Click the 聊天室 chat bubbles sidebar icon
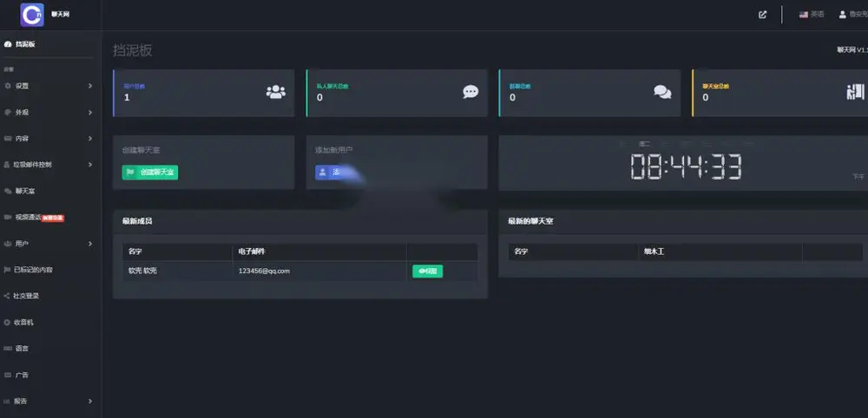 [8, 192]
